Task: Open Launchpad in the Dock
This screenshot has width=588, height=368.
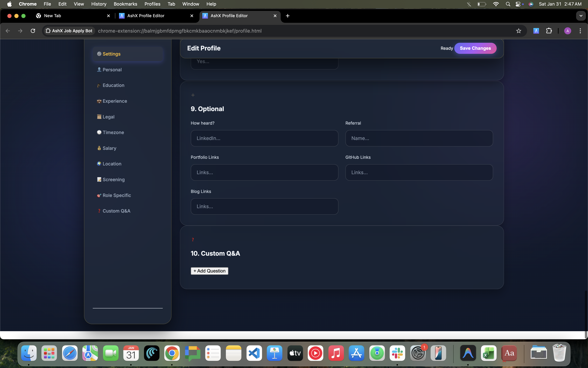Action: coord(49,353)
